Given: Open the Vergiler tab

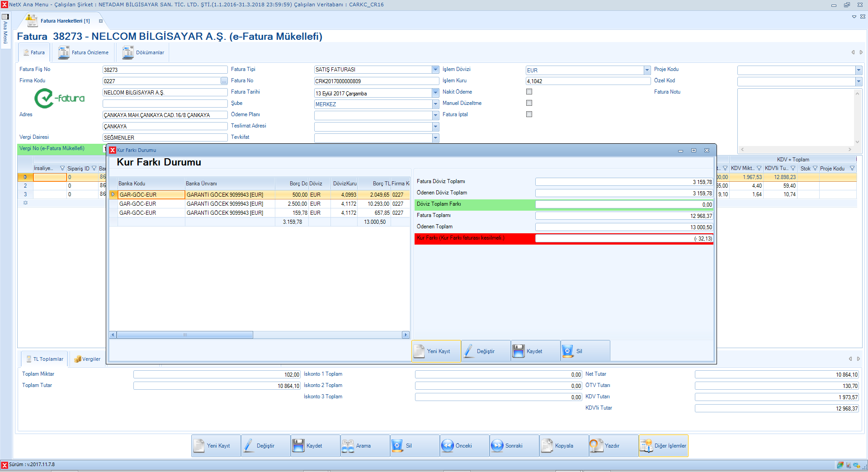Looking at the screenshot, I should click(x=87, y=359).
